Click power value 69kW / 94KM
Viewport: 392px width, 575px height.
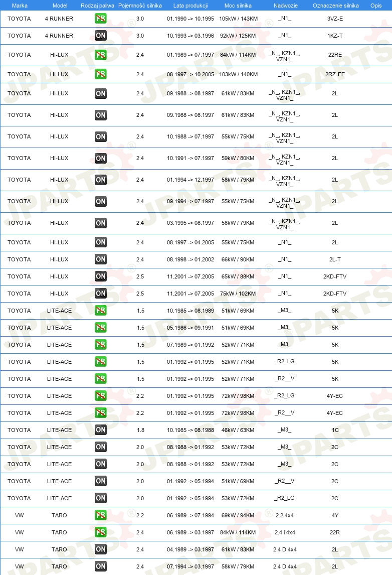coord(238,516)
